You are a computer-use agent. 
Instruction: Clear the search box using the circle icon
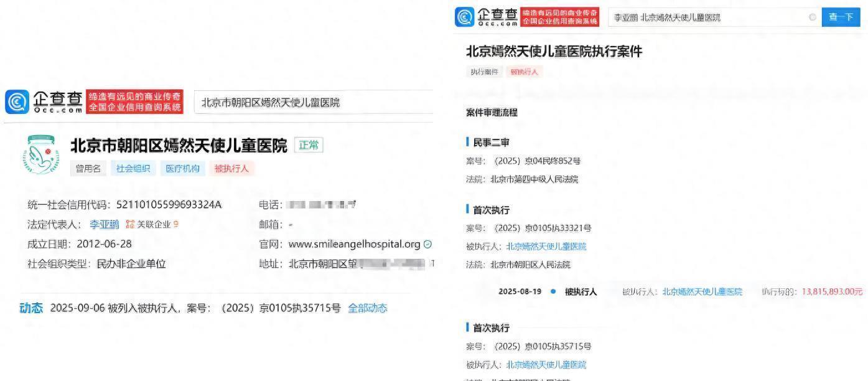click(x=812, y=17)
